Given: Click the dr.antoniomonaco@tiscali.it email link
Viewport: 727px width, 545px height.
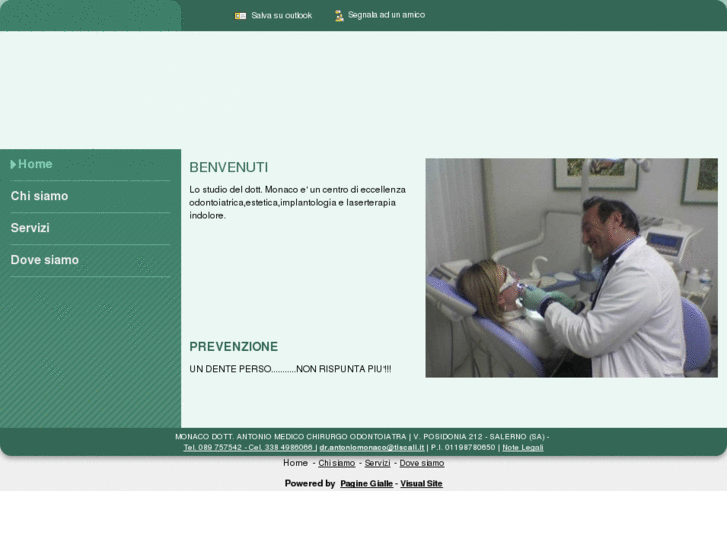Looking at the screenshot, I should [372, 448].
